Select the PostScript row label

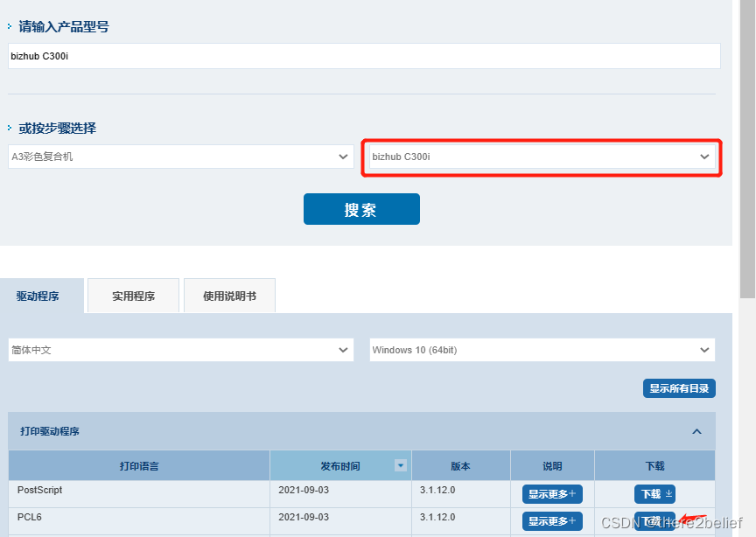[40, 490]
